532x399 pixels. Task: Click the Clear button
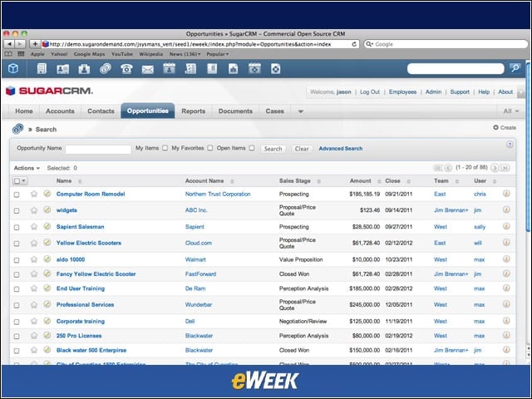coord(302,149)
